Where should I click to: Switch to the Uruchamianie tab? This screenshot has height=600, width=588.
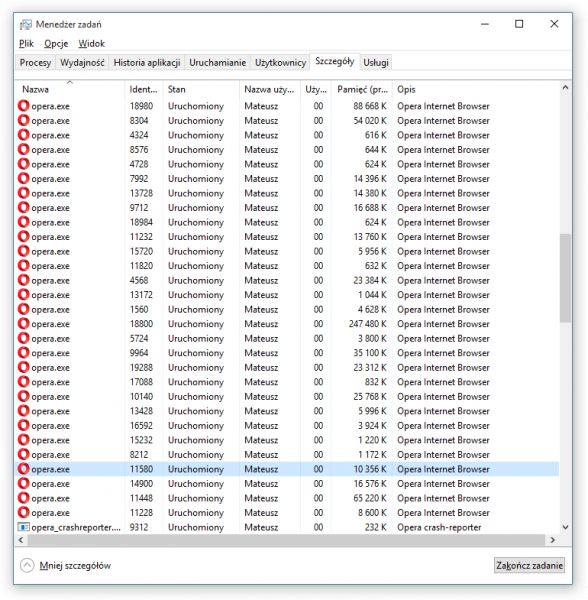click(218, 62)
